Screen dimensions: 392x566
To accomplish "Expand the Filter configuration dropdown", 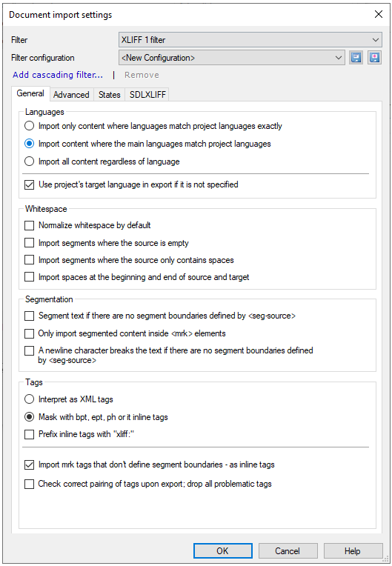I will click(231, 58).
